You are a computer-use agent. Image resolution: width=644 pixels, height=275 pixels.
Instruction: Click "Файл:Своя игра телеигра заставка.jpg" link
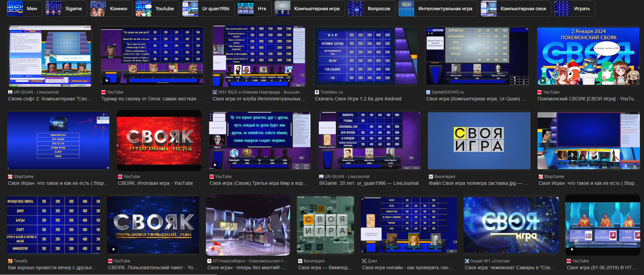[x=478, y=183]
